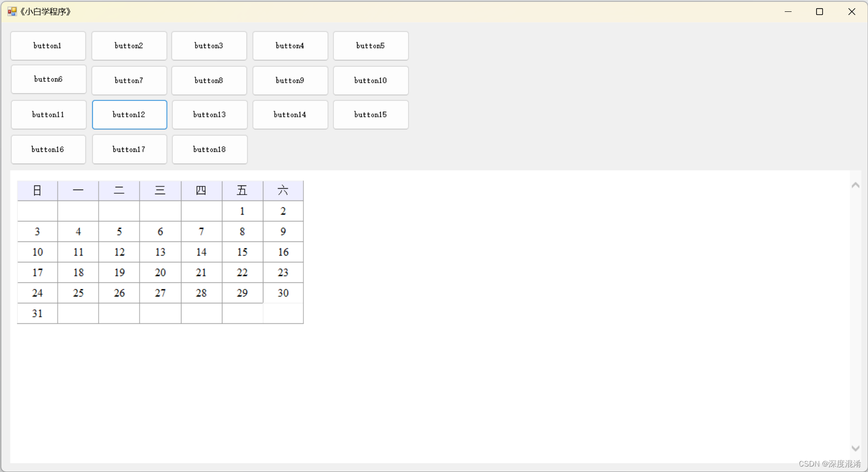Pick calendar day 12
Viewport: 868px width, 472px height.
click(119, 252)
